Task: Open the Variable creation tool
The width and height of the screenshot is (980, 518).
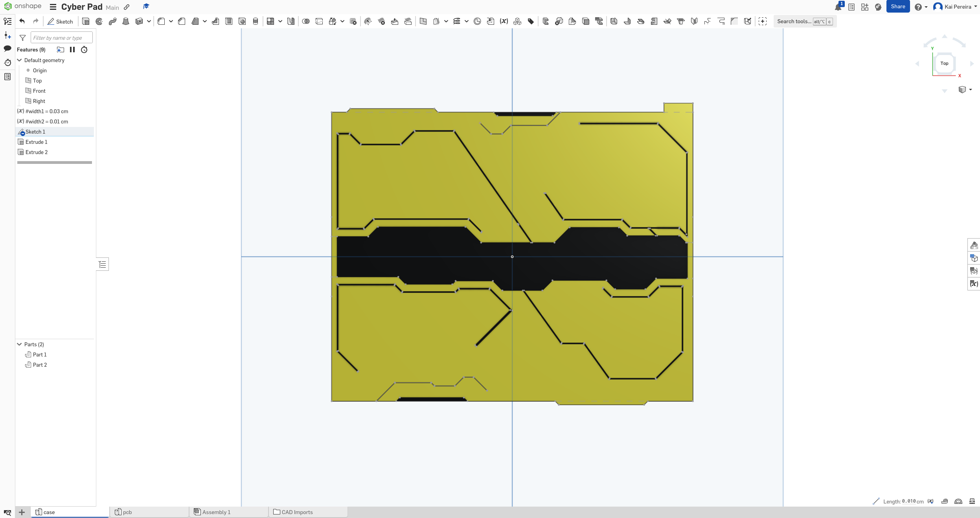Action: point(504,21)
